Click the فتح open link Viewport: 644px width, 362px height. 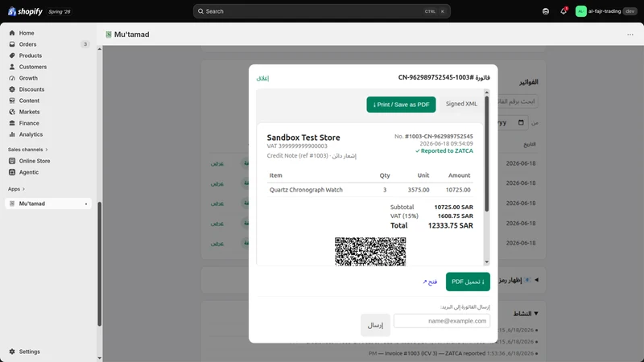coord(430,282)
